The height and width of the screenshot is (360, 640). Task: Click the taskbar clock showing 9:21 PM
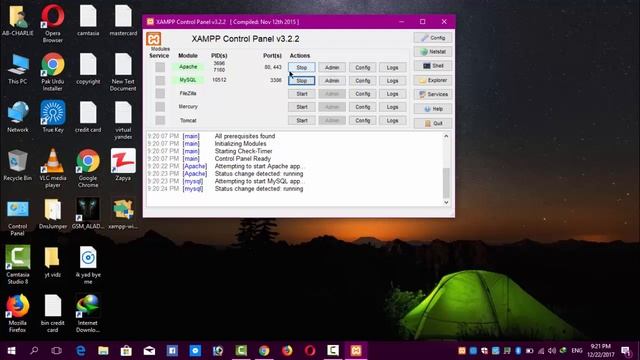pyautogui.click(x=600, y=351)
